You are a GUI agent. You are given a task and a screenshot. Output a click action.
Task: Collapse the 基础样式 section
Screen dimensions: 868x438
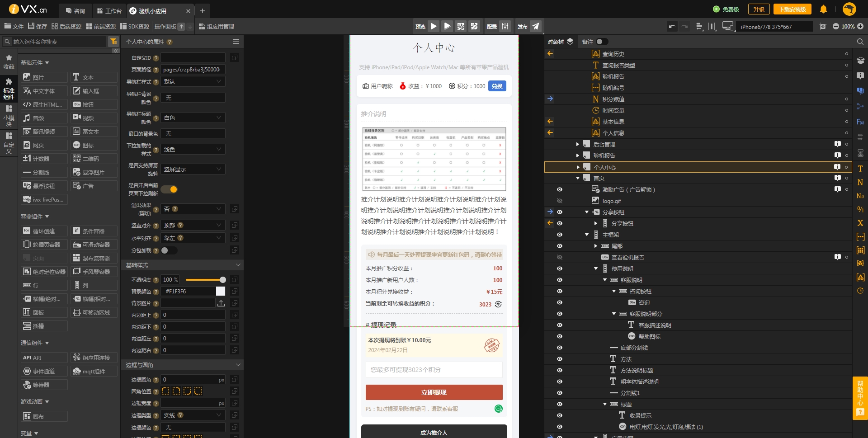(x=238, y=265)
